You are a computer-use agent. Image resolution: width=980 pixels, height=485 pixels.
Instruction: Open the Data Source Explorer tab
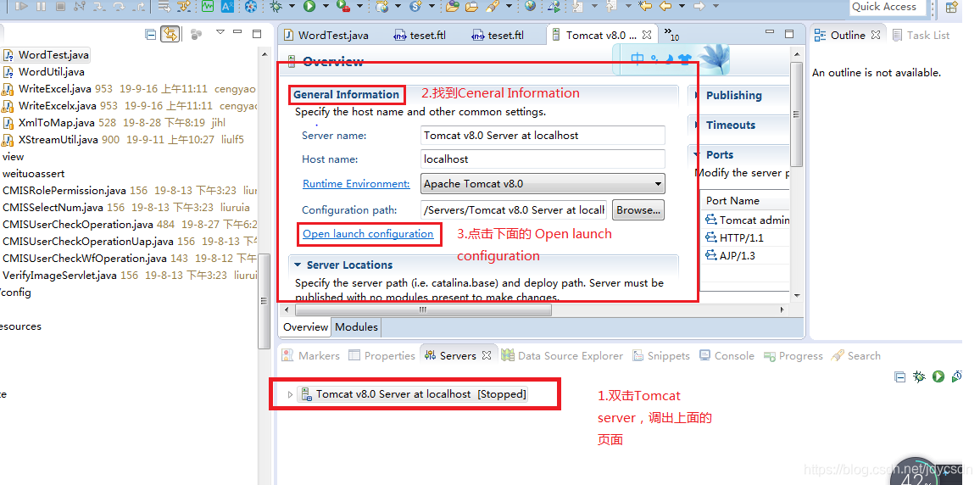tap(562, 355)
